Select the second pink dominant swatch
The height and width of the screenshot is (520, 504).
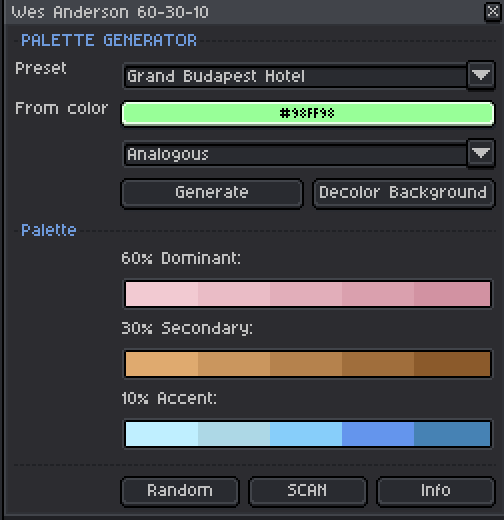[x=234, y=294]
